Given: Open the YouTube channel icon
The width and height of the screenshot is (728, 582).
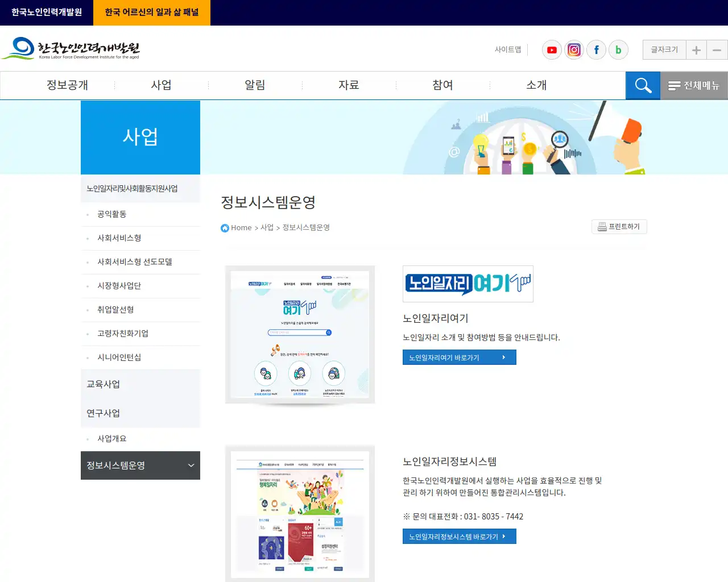Looking at the screenshot, I should coord(552,50).
